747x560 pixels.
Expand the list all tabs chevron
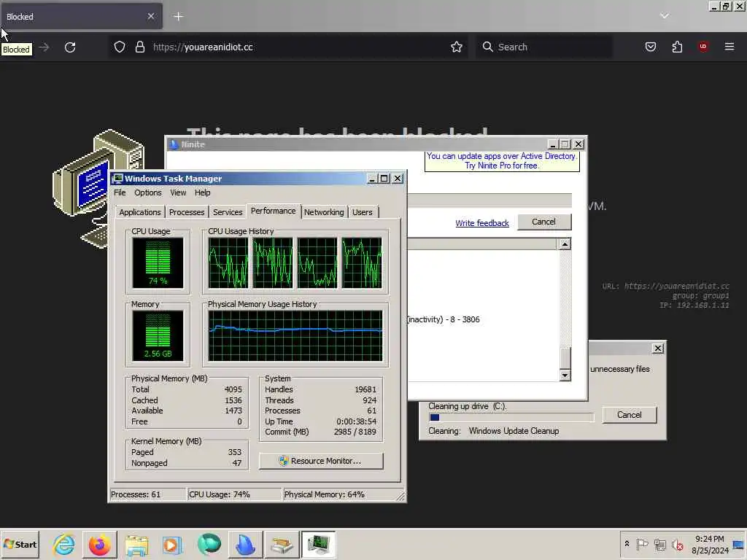[664, 16]
